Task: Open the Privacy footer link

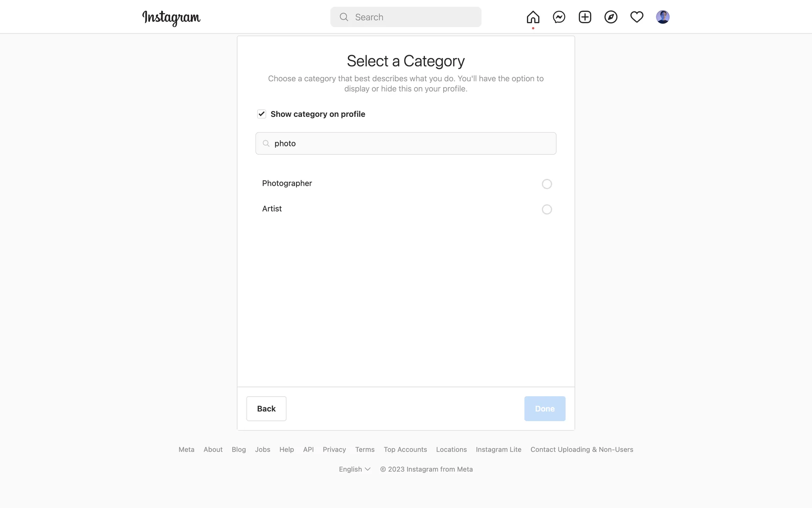Action: coord(334,450)
